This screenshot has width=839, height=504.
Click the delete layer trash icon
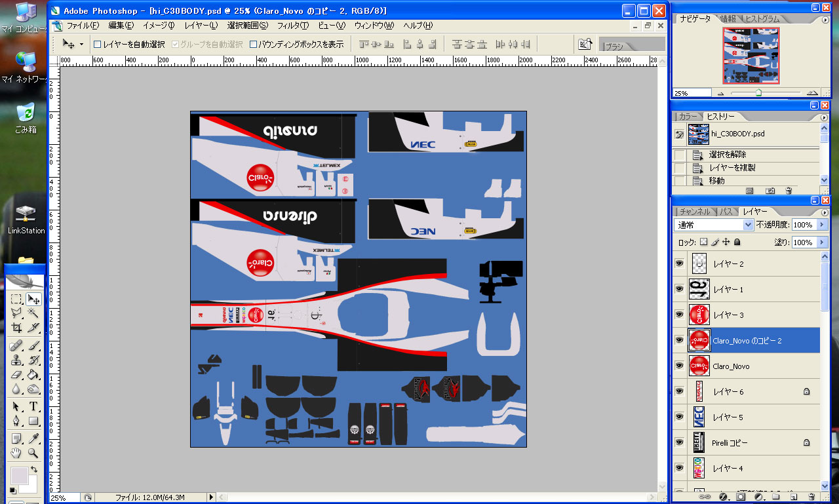click(x=811, y=497)
